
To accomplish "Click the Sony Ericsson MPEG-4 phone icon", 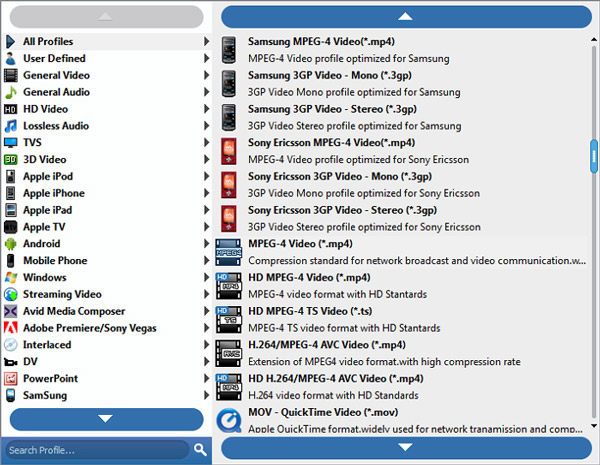I will (x=229, y=151).
